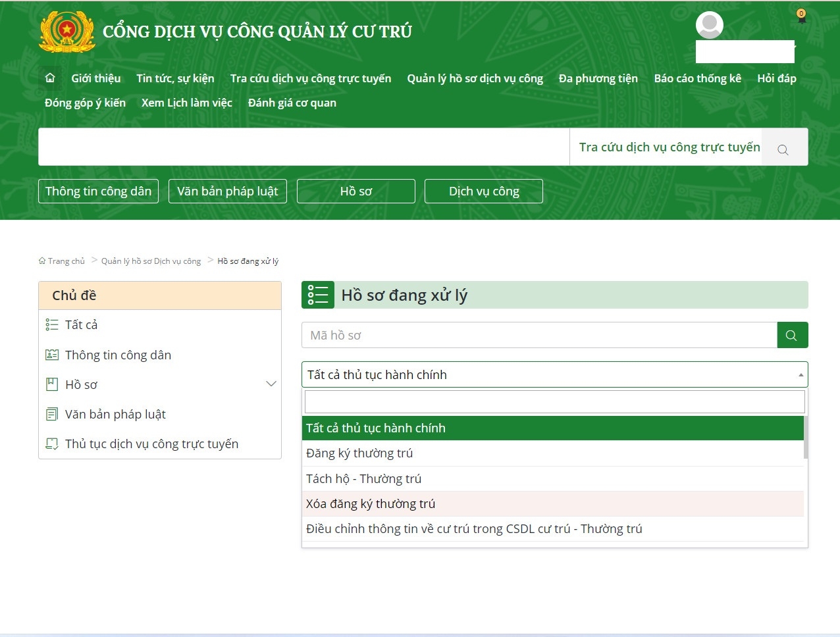This screenshot has width=840, height=637.
Task: Click the Thông tin công dân button
Action: [98, 191]
